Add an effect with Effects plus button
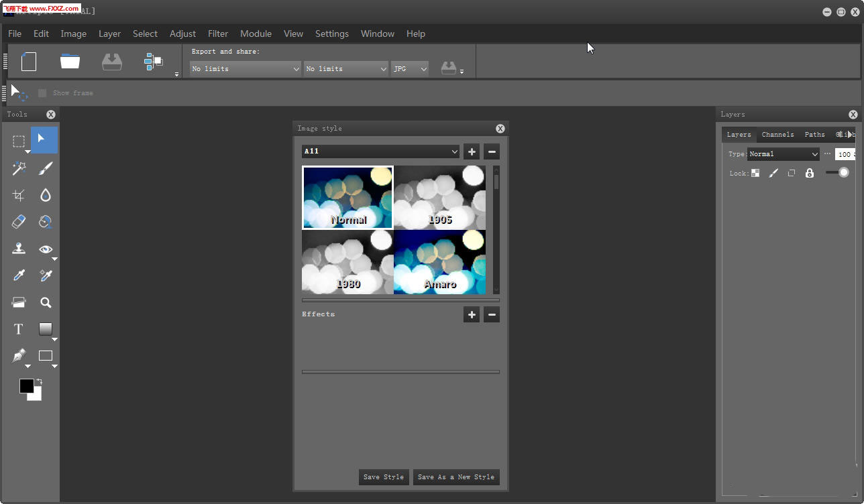 point(472,314)
